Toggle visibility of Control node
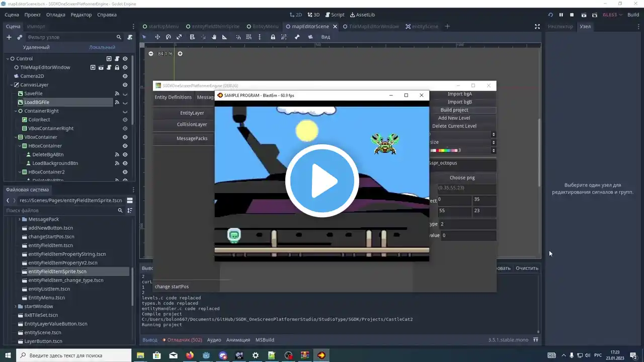 click(x=125, y=59)
